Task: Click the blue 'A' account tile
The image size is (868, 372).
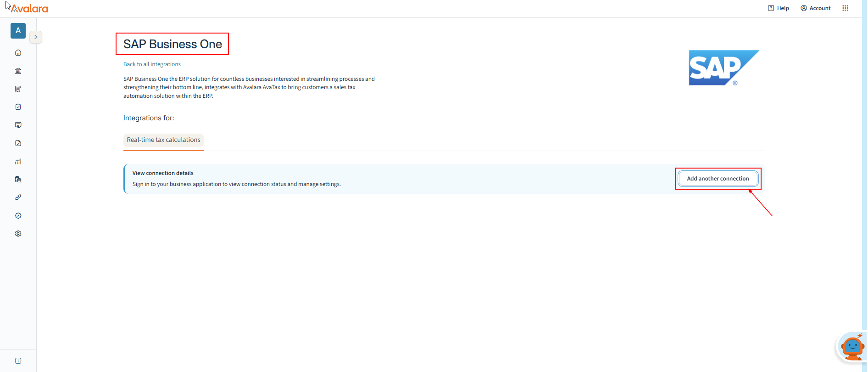Action: coord(18,31)
